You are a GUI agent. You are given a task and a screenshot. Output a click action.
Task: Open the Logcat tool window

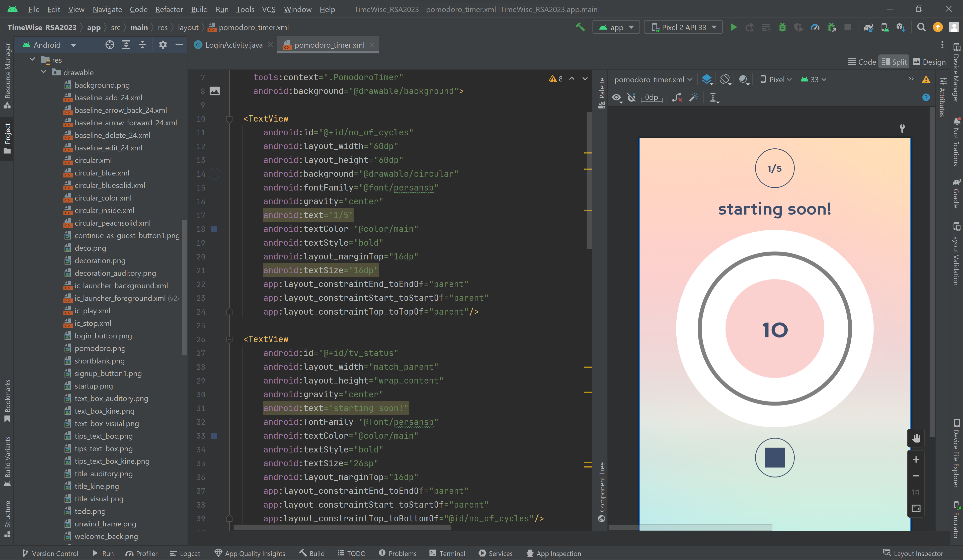click(185, 553)
